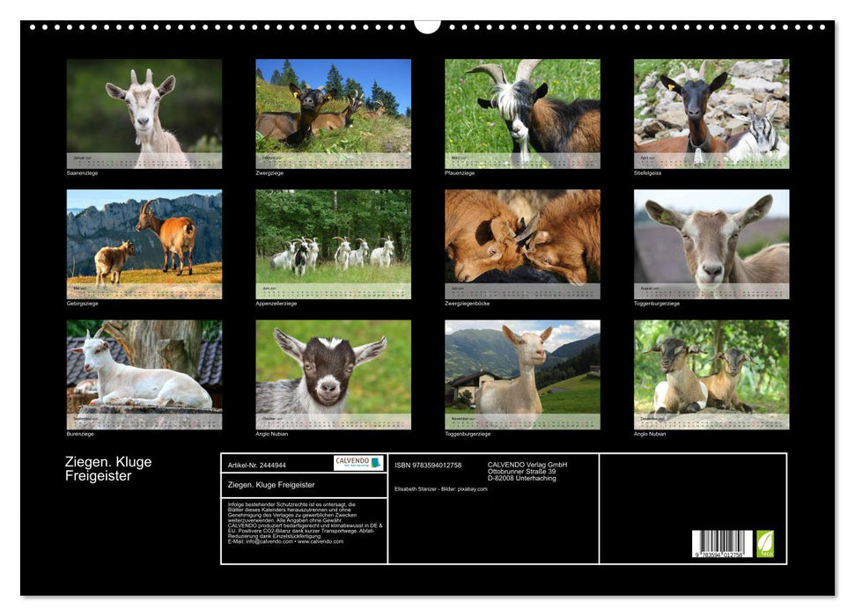Click the Saanenziege goat photo thumbnail
This screenshot has width=855, height=616.
coord(144,114)
